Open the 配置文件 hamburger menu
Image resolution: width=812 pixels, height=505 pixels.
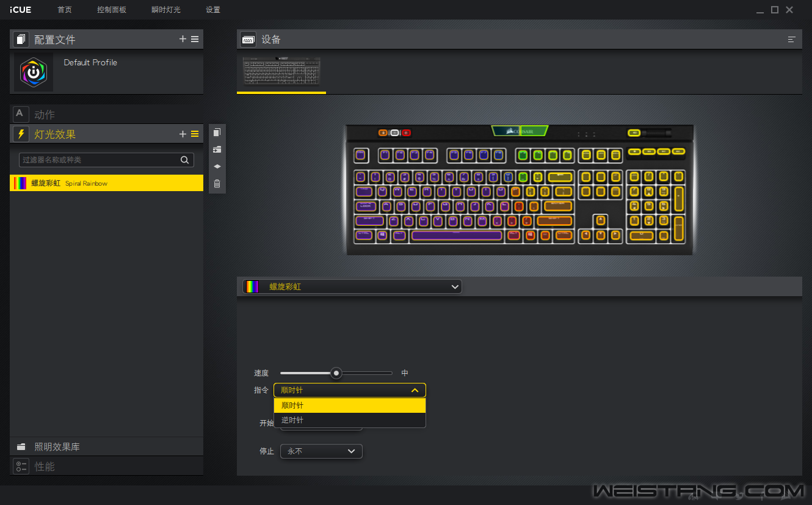click(195, 39)
